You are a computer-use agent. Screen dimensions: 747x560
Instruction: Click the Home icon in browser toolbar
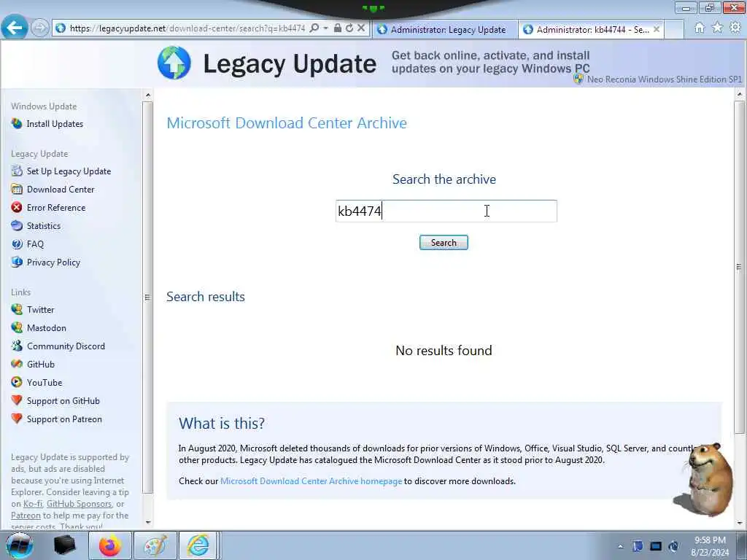click(x=700, y=28)
